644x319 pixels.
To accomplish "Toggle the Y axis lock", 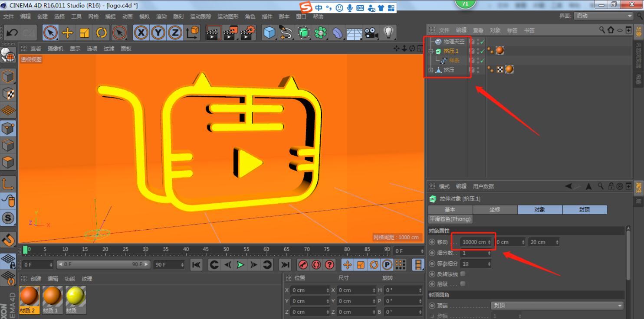I will tap(158, 33).
